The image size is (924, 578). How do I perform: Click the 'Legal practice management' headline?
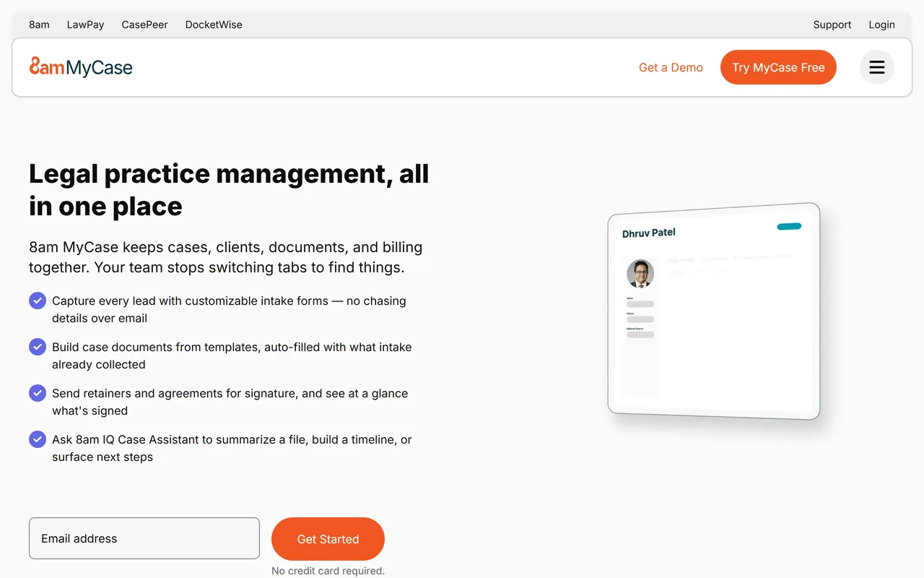pos(229,189)
